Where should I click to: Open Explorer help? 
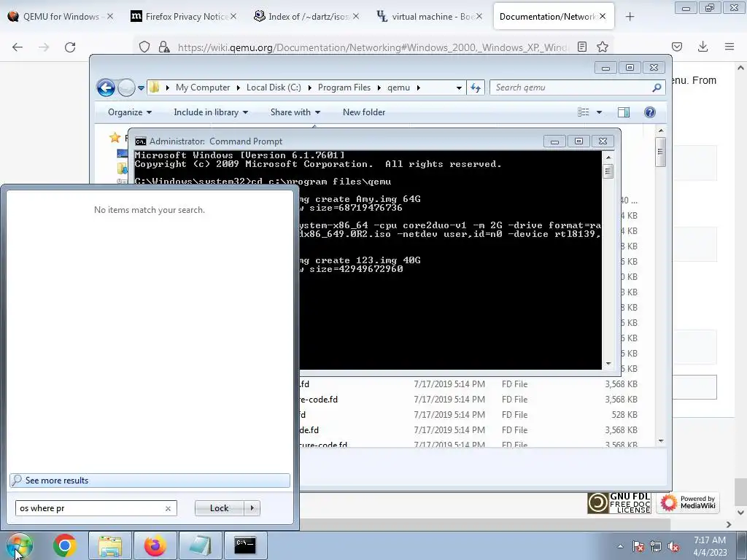coord(650,112)
